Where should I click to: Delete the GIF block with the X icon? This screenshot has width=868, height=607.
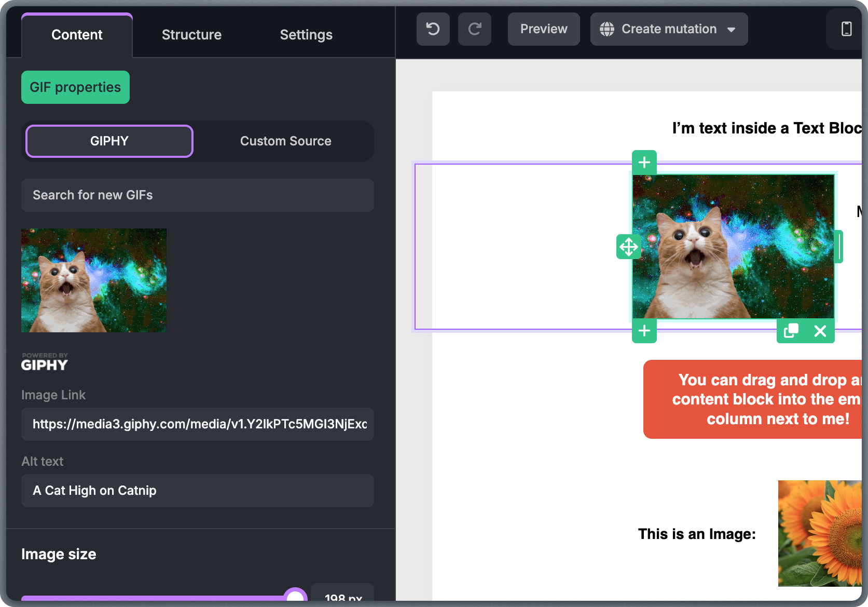pos(820,331)
